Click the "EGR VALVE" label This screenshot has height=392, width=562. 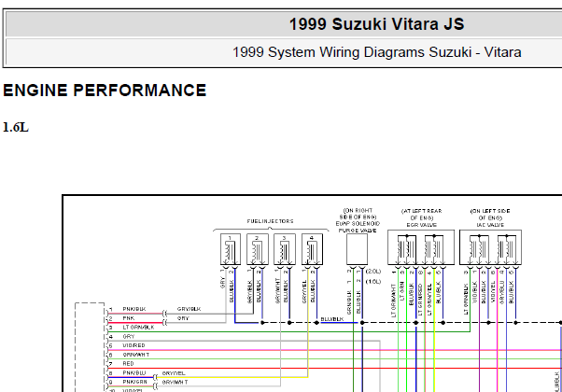(x=421, y=225)
